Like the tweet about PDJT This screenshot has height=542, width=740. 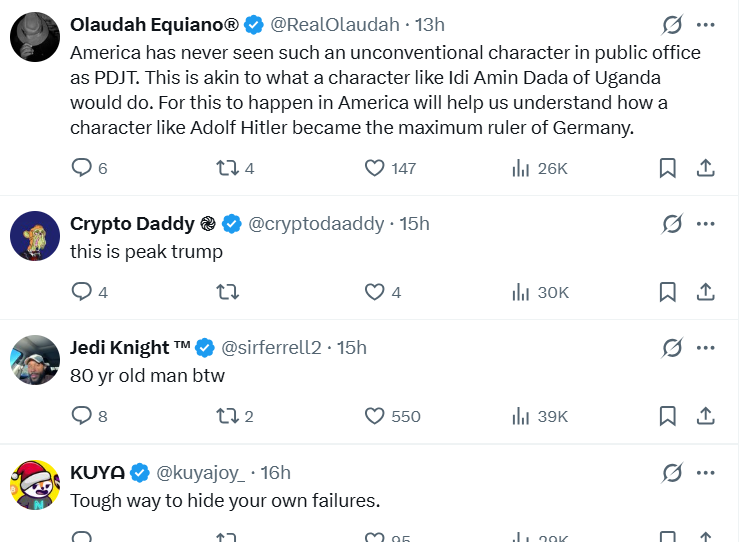coord(375,168)
